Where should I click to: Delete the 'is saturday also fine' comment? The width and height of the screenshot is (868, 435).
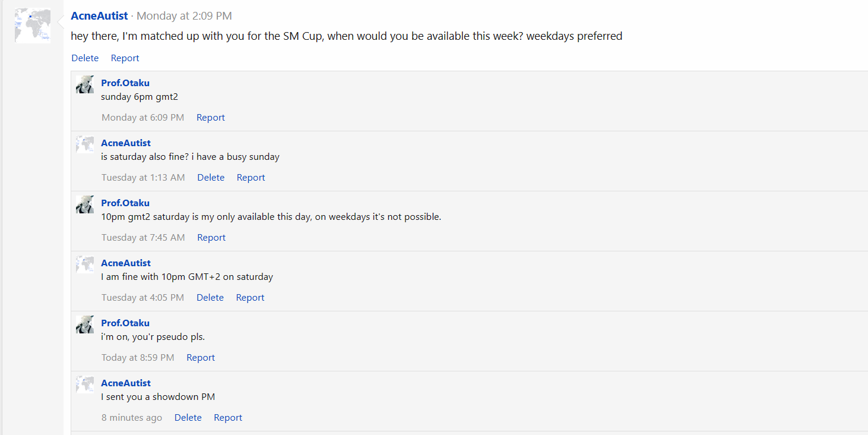pos(211,177)
